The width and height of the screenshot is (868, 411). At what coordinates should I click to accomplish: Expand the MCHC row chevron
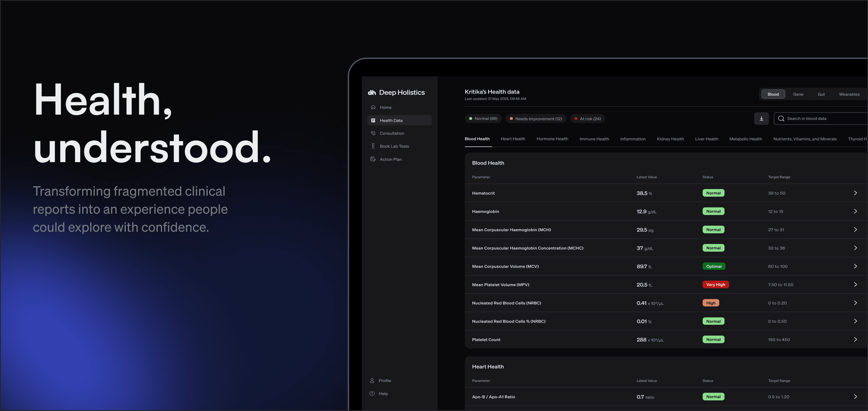coord(855,248)
